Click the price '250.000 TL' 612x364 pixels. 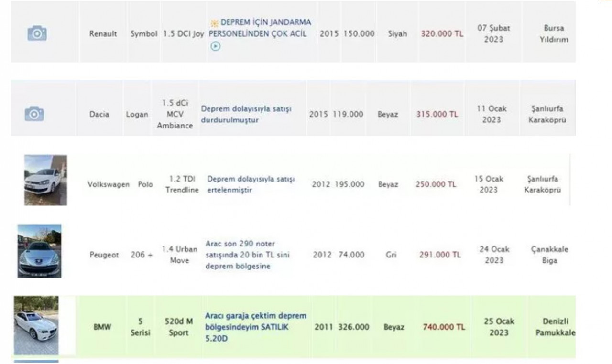coord(436,185)
